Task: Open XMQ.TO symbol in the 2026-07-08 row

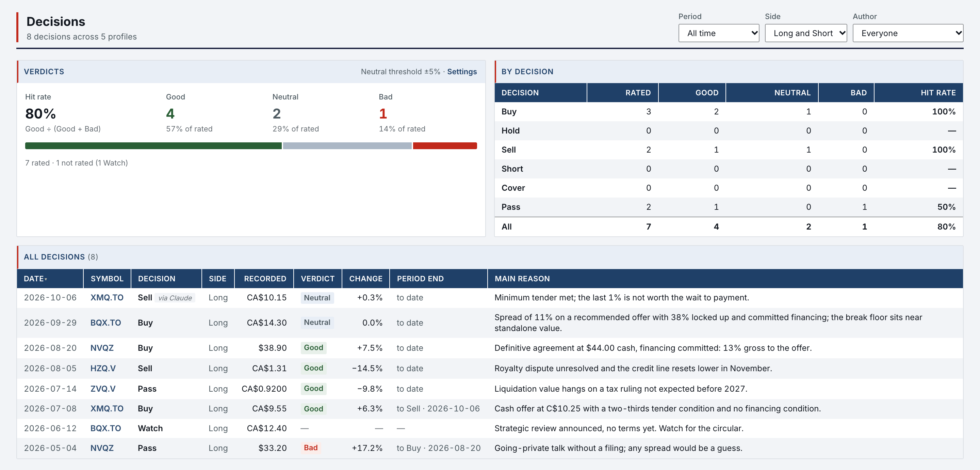Action: point(107,408)
